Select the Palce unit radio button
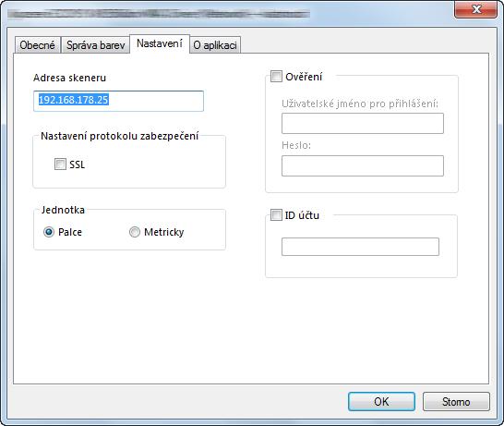The width and height of the screenshot is (504, 426). (x=49, y=232)
